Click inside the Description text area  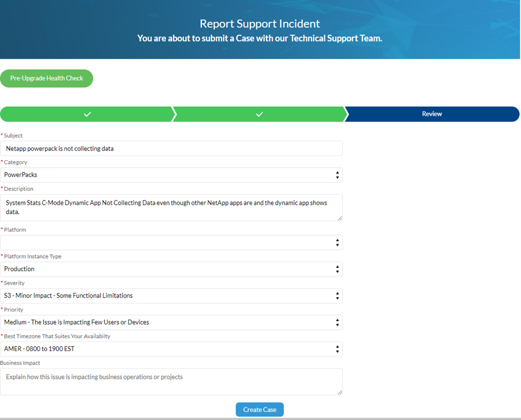pyautogui.click(x=171, y=207)
